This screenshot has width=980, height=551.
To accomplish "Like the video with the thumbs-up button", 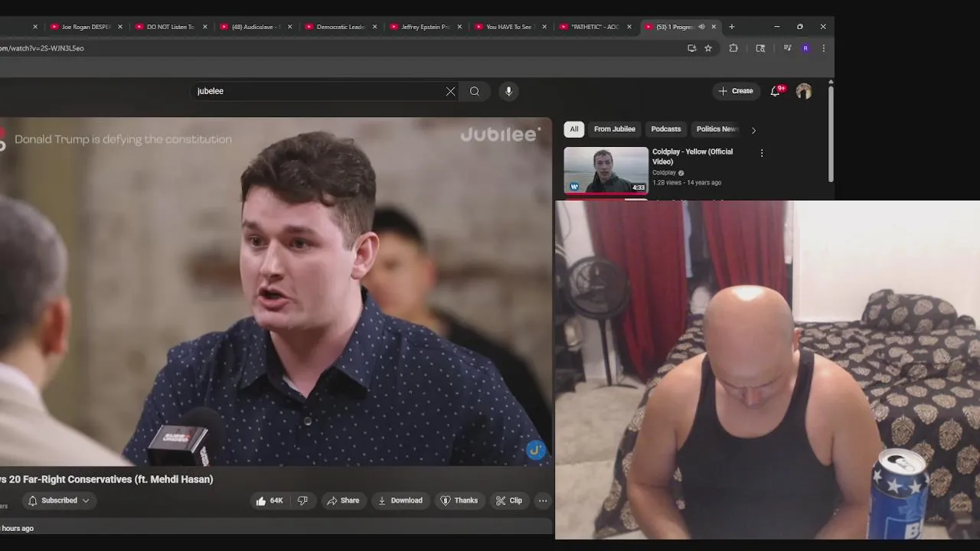I will (x=269, y=500).
